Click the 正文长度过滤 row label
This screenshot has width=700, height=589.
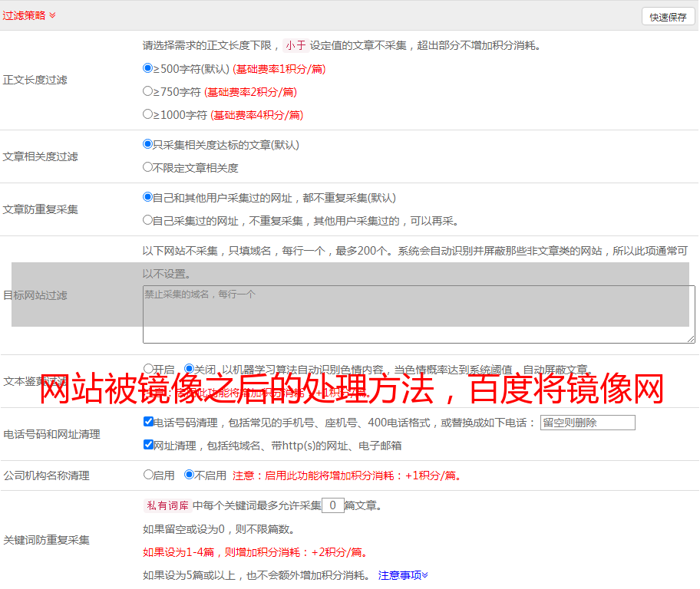coord(35,80)
